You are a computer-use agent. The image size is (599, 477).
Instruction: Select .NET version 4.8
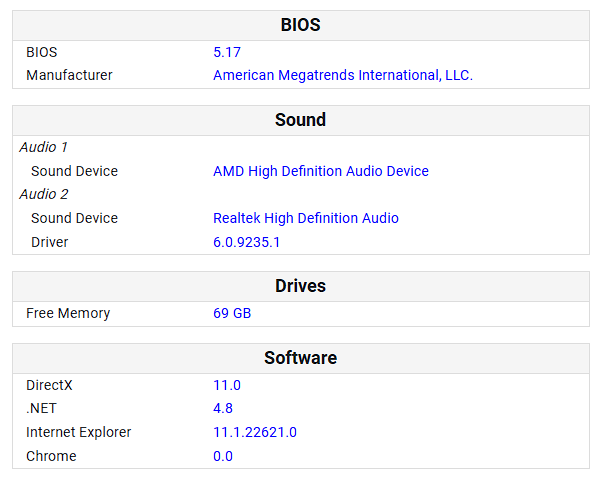[x=223, y=408]
